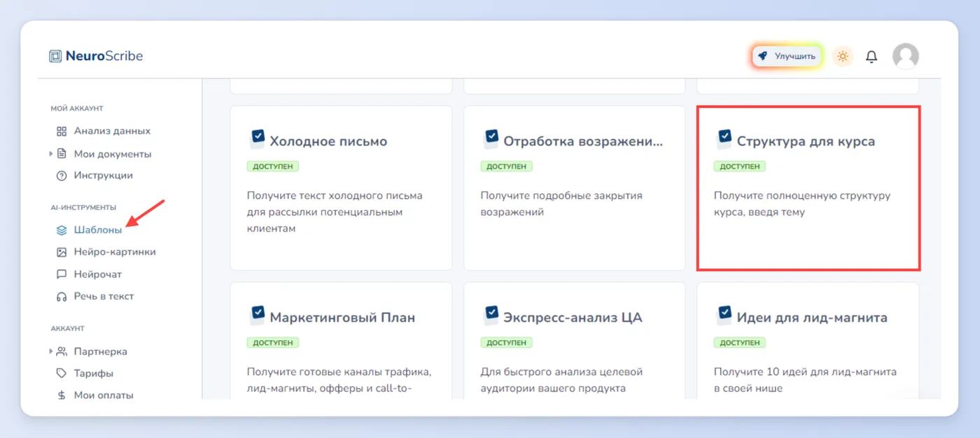980x438 pixels.
Task: Click the Структура для курса card icon
Action: [724, 139]
